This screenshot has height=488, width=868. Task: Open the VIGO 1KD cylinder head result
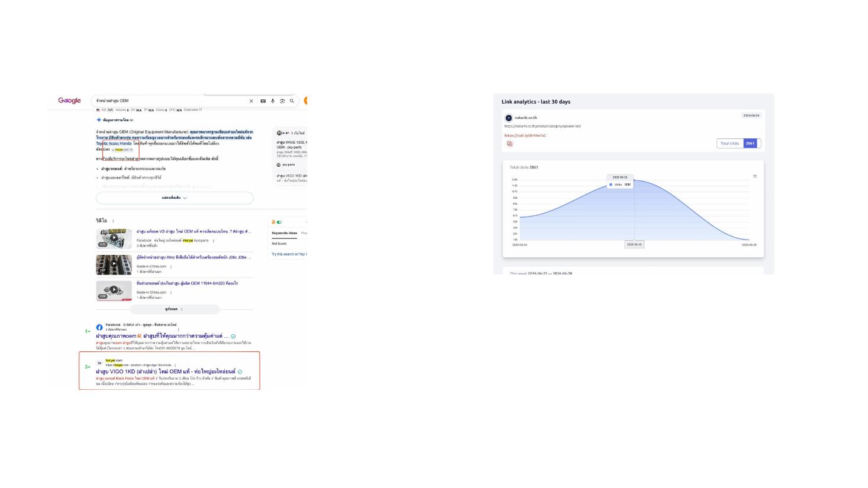click(x=166, y=371)
